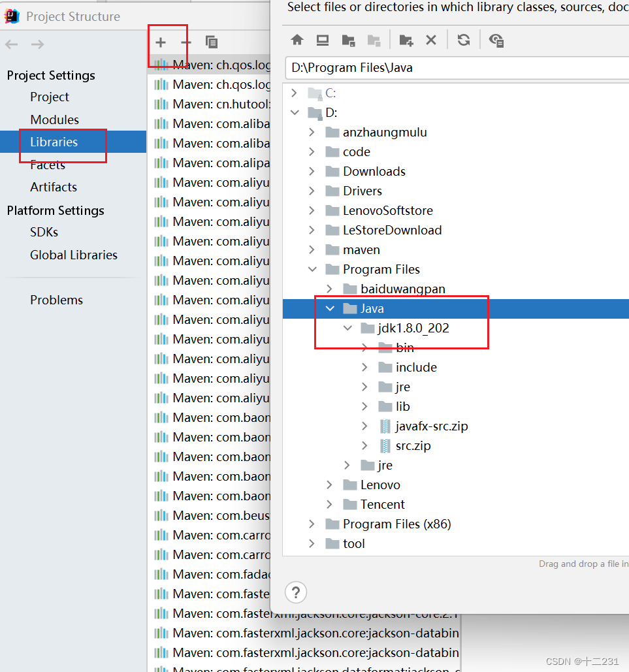The width and height of the screenshot is (629, 672).
Task: Open SDKs under Platform Settings
Action: pos(43,232)
